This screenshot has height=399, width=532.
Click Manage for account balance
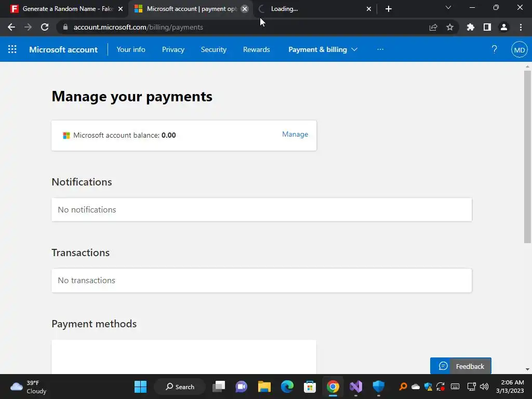[295, 135]
